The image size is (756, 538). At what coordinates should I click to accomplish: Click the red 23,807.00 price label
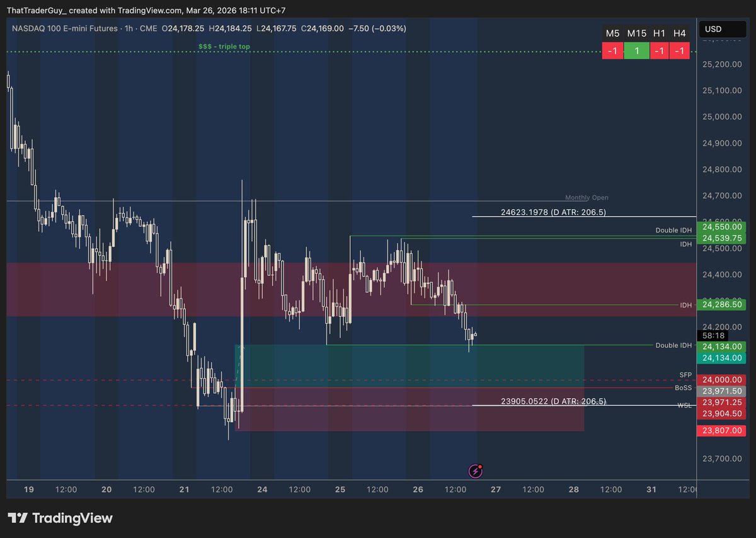pyautogui.click(x=722, y=430)
